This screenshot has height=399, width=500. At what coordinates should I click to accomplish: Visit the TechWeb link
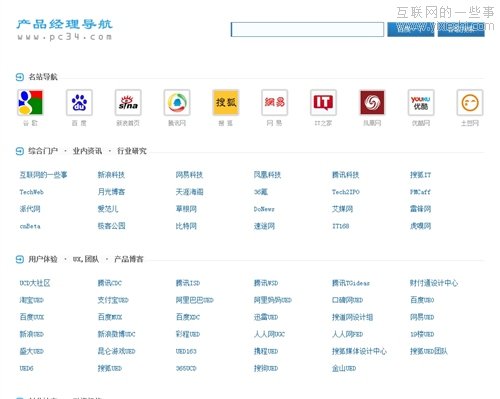[x=31, y=192]
